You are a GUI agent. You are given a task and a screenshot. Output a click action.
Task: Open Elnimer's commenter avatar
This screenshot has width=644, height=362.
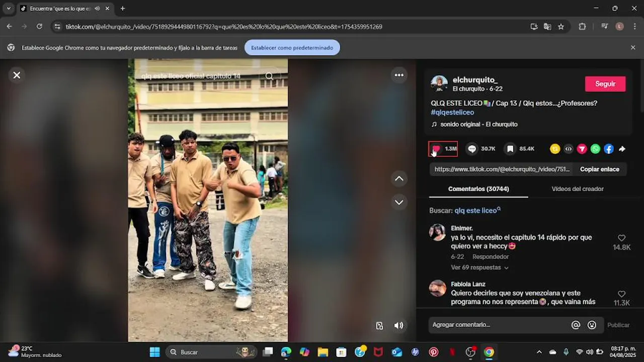(x=437, y=232)
